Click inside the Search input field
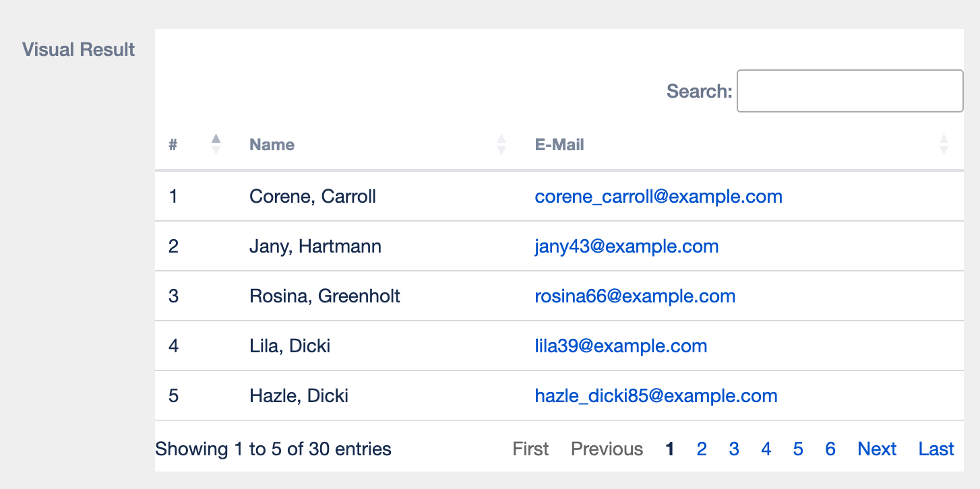The image size is (980, 489). pyautogui.click(x=849, y=91)
